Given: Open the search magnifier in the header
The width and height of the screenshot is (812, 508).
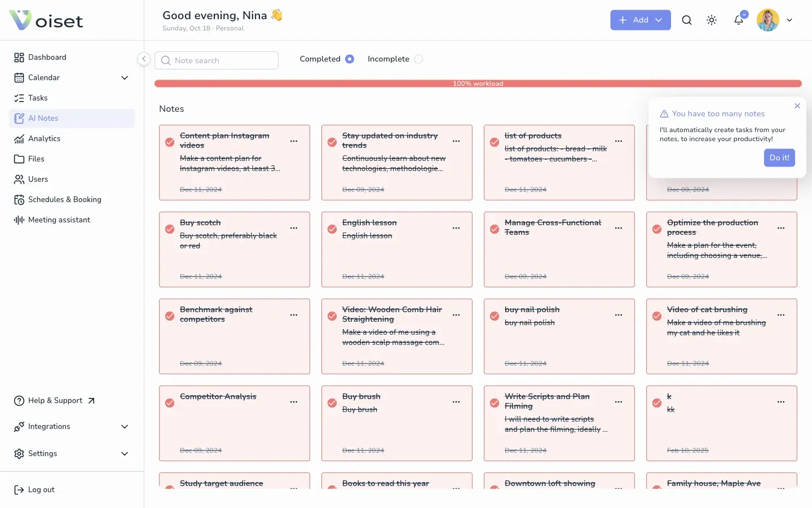Looking at the screenshot, I should [687, 20].
